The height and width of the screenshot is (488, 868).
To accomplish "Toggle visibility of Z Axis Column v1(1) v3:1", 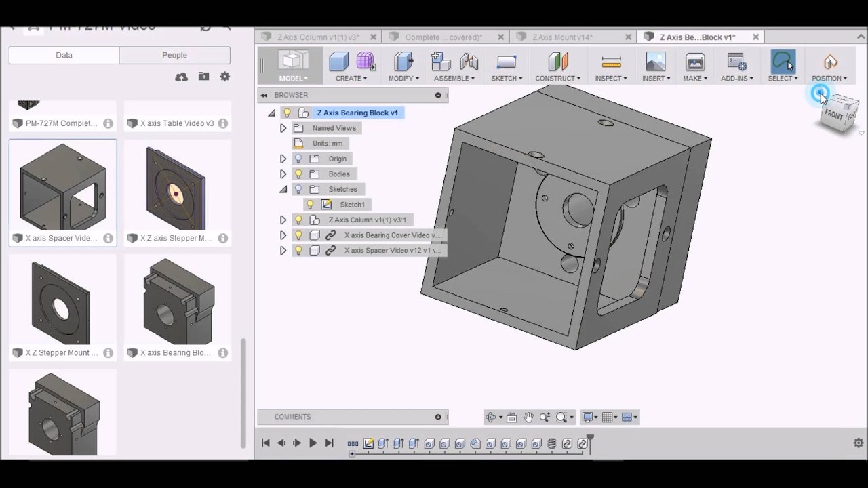I will [x=298, y=220].
